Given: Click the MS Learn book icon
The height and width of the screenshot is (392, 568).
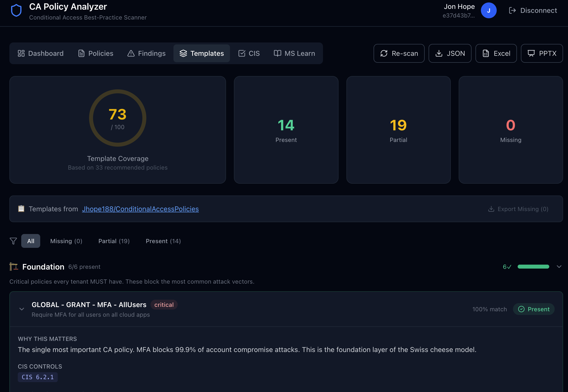Looking at the screenshot, I should 278,53.
